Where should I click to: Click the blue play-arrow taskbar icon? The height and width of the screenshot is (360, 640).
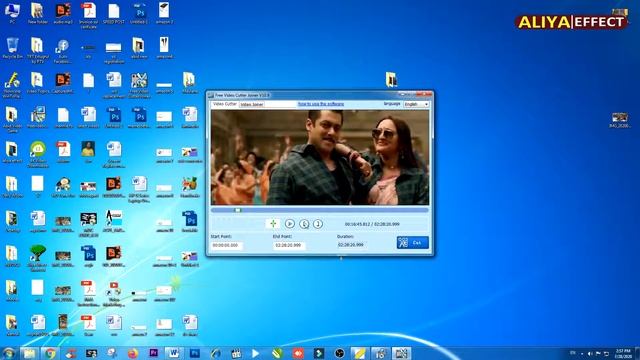click(x=256, y=353)
